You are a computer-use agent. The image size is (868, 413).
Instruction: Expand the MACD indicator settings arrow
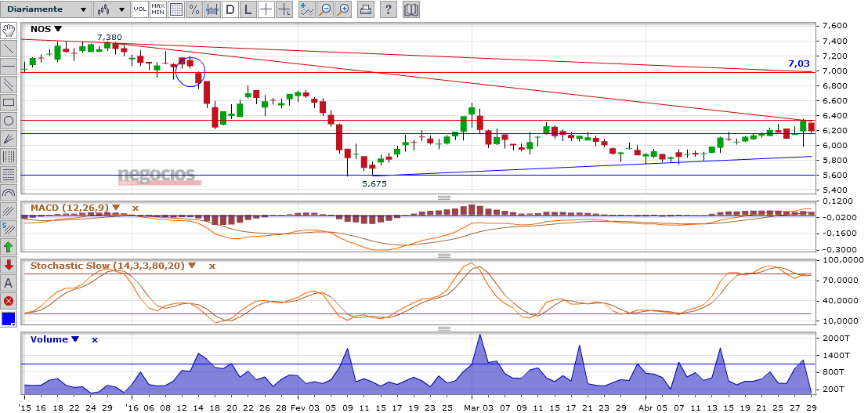pos(116,208)
